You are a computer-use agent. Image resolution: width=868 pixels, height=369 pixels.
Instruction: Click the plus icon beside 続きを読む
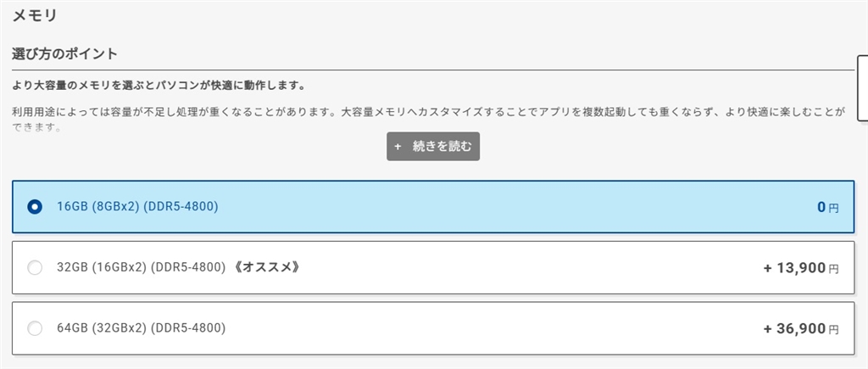point(398,146)
